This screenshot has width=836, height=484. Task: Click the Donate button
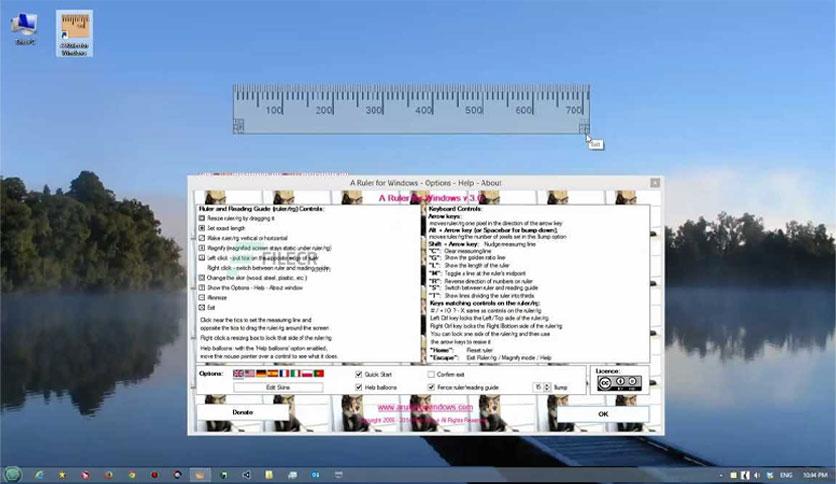point(243,412)
